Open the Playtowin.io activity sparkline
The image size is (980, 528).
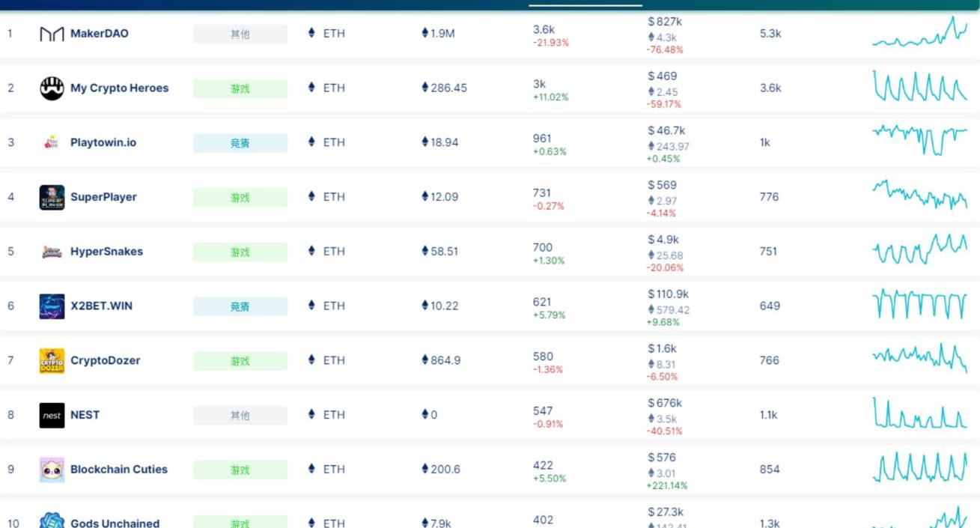click(920, 140)
